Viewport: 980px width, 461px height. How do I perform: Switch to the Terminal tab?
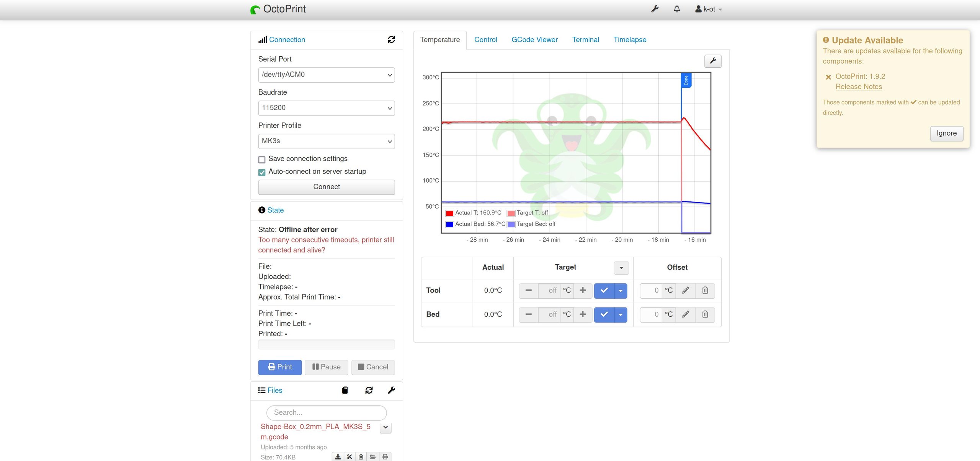point(585,39)
